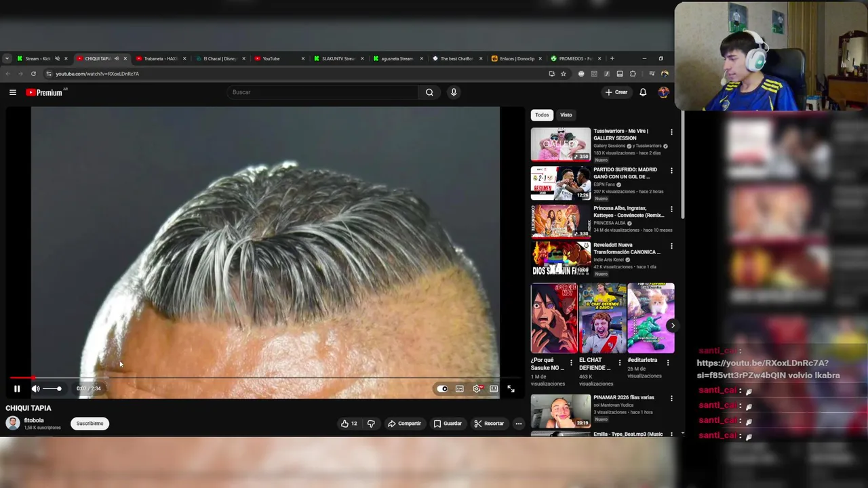Open options for Partido Sufrido video

tap(671, 171)
